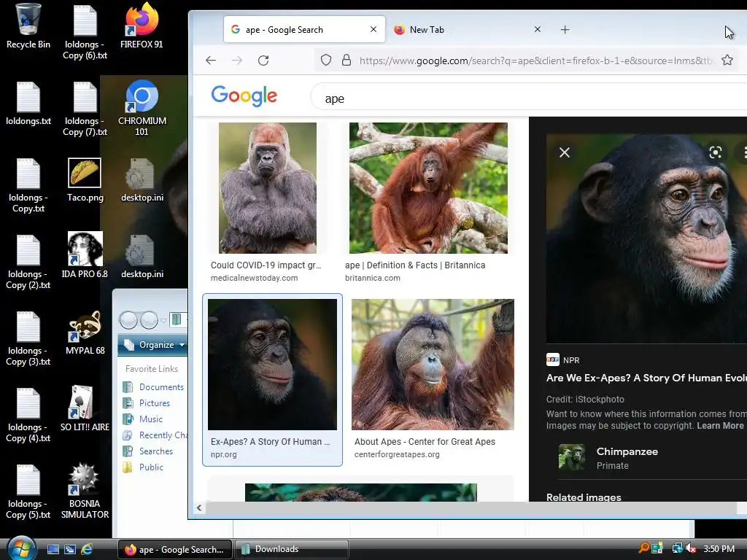Click the Google search box containing ape

(x=529, y=98)
